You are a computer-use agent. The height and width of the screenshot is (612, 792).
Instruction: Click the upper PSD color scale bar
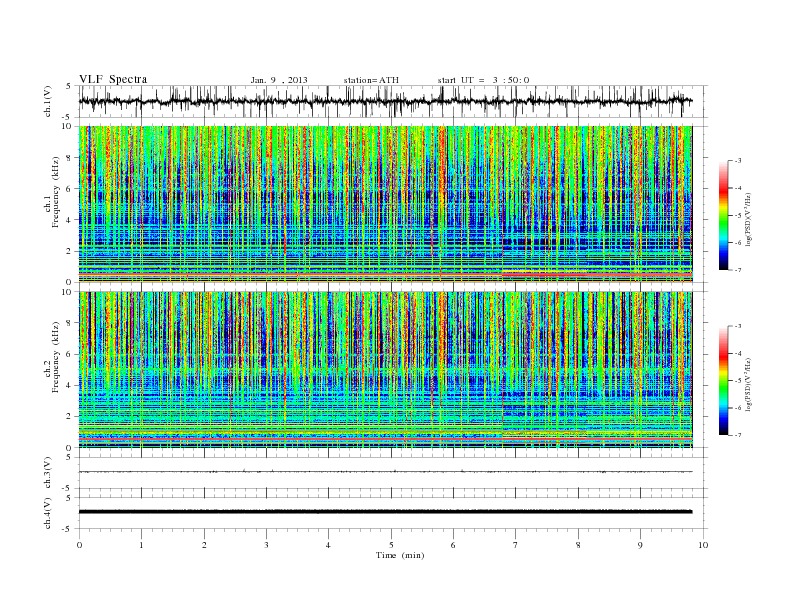click(723, 215)
